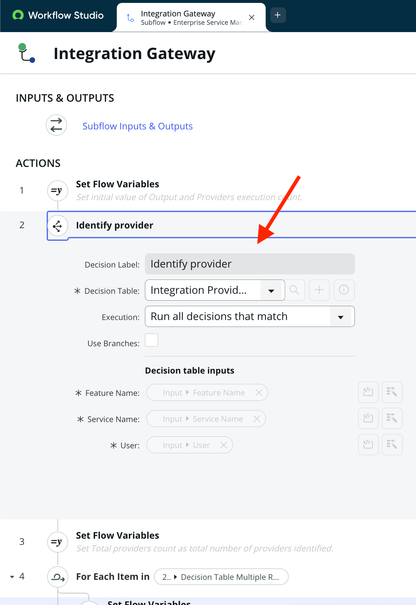Click the Subflow Inputs & Outputs arrows icon
Viewport: 416px width, 605px height.
(56, 125)
